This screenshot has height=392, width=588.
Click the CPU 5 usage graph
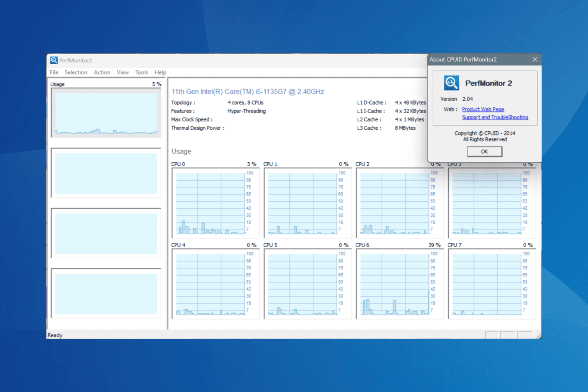pyautogui.click(x=307, y=284)
